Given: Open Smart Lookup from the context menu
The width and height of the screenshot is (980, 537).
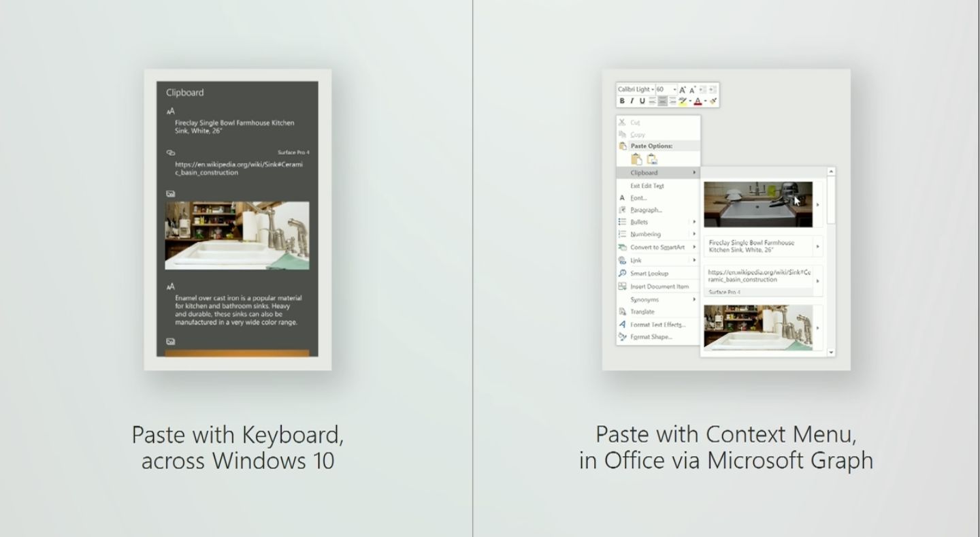Looking at the screenshot, I should tap(648, 272).
